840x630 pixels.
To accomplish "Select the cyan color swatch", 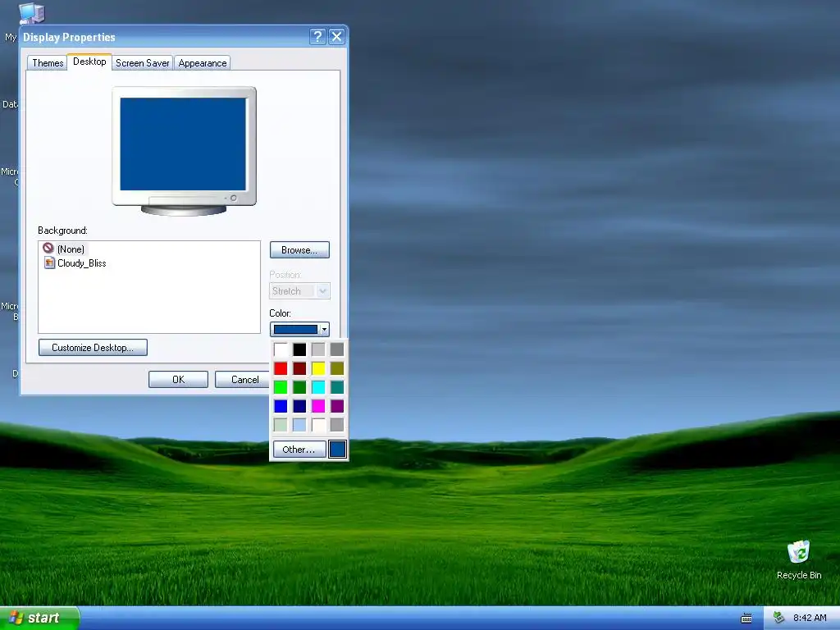I will [x=318, y=387].
